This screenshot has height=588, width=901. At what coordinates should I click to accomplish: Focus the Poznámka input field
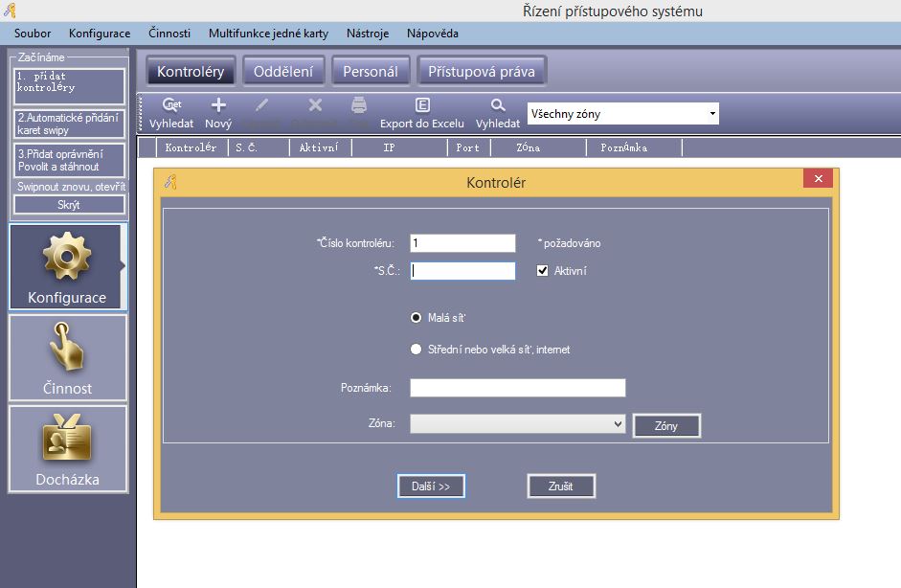click(x=517, y=388)
